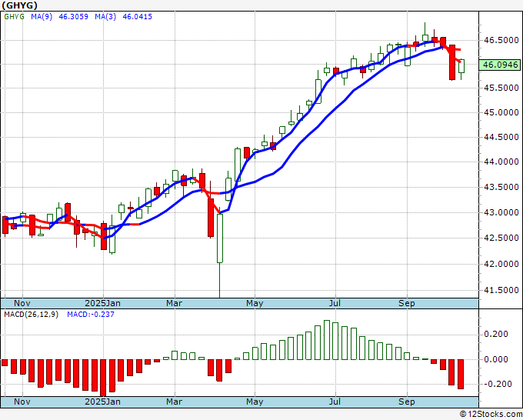
Task: Click the 44.5000 price axis label
Action: pyautogui.click(x=501, y=137)
